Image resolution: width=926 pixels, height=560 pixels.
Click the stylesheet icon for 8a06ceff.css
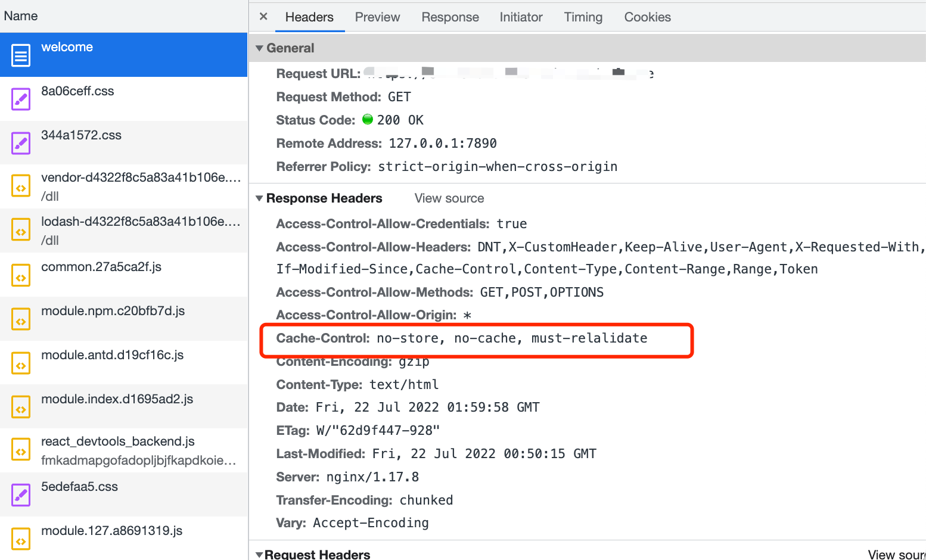tap(21, 99)
